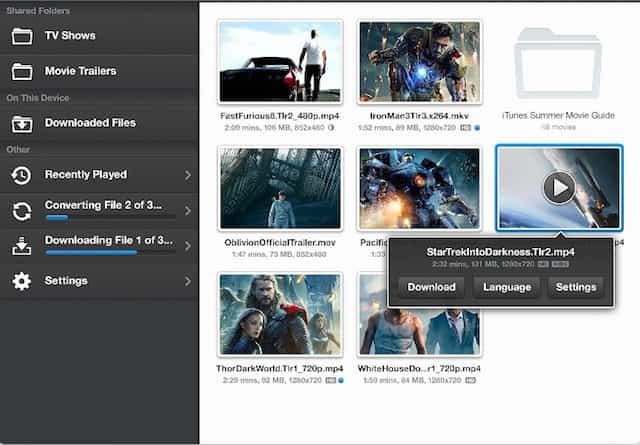
Task: Click the downloading arrow tray icon
Action: 22,246
